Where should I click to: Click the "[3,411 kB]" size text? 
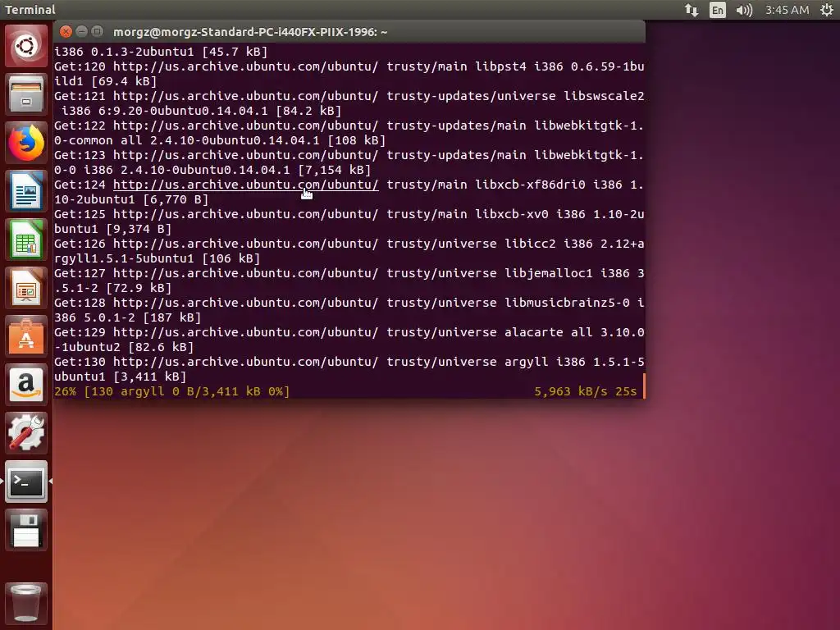[150, 377]
